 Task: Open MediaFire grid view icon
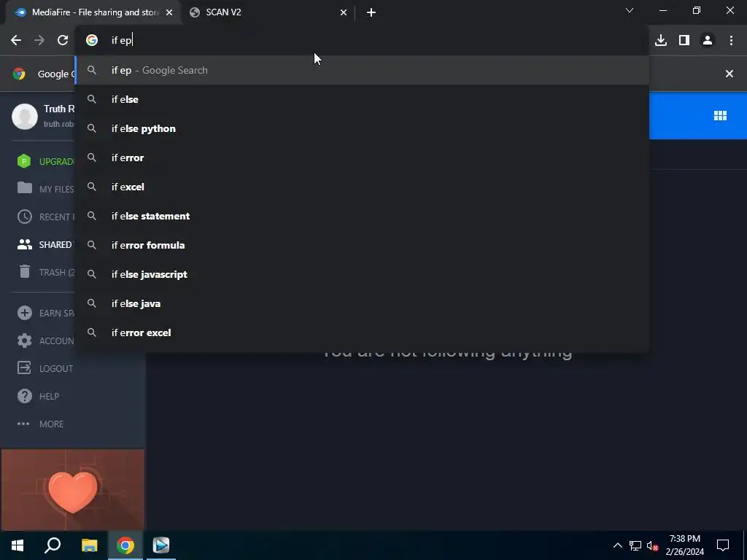[720, 116]
